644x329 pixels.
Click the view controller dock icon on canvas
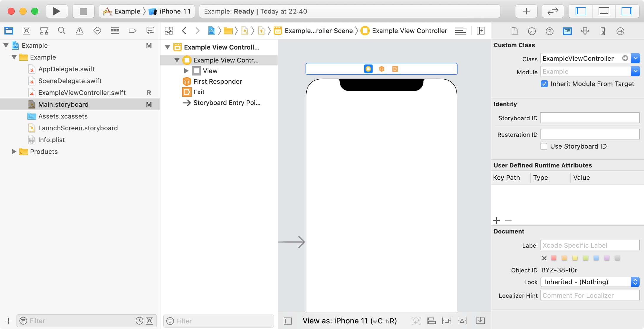(368, 69)
